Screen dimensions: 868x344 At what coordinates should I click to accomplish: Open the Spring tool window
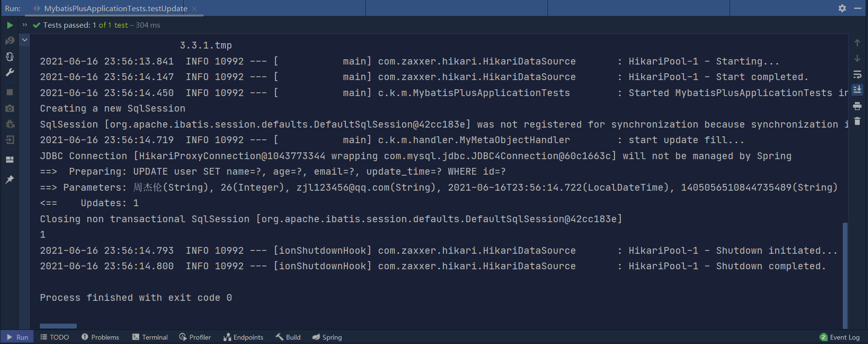click(327, 337)
